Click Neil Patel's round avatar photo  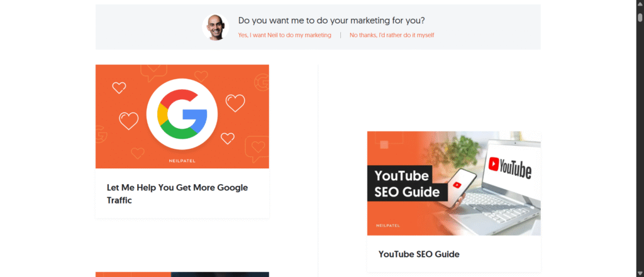[215, 27]
